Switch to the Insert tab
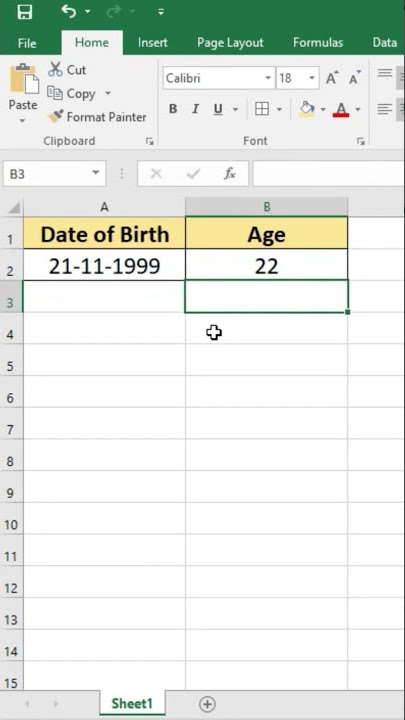 152,43
